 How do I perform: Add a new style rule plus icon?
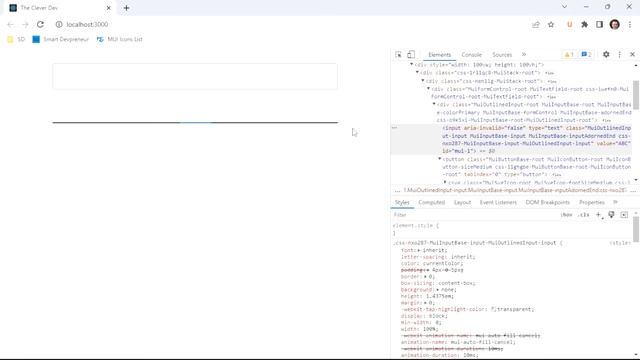point(598,215)
